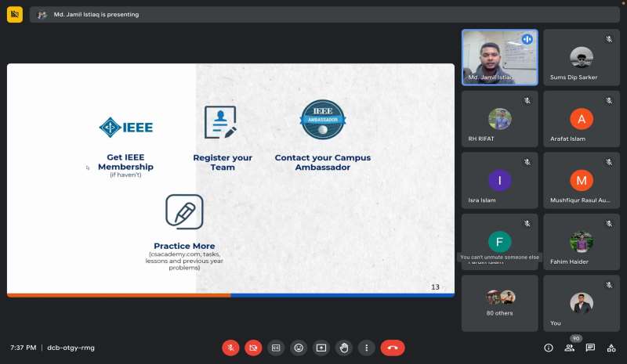Click the green F avatar
Image resolution: width=627 pixels, height=364 pixels.
click(500, 242)
